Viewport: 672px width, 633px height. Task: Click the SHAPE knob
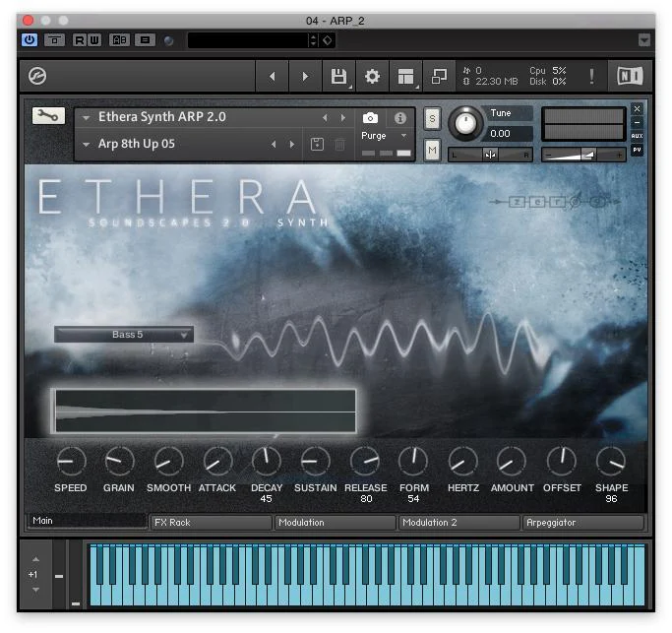pyautogui.click(x=611, y=462)
